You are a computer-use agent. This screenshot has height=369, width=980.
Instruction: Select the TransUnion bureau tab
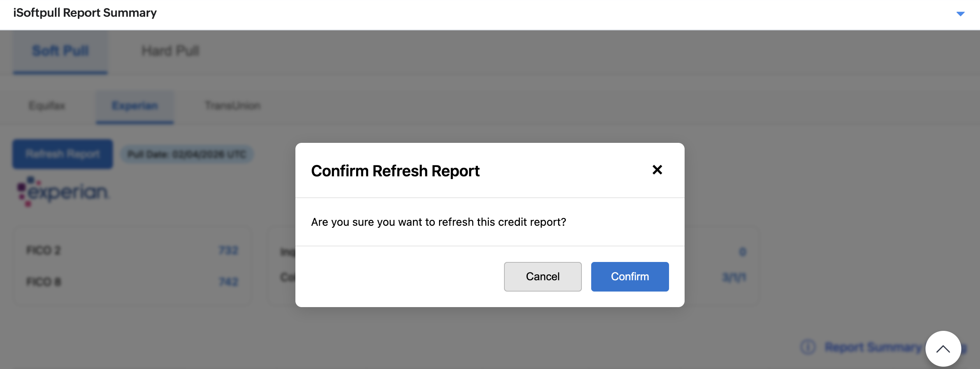click(232, 106)
